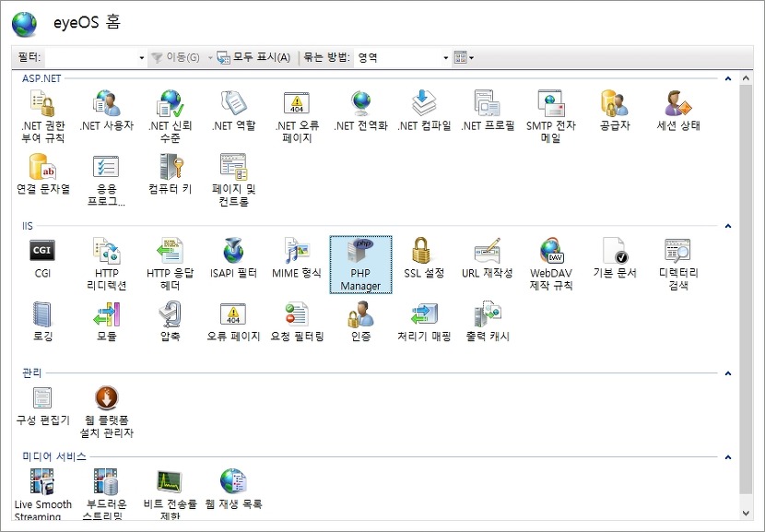Image resolution: width=765 pixels, height=532 pixels.
Task: Open 비트 전송률 제한 settings
Action: pyautogui.click(x=170, y=495)
